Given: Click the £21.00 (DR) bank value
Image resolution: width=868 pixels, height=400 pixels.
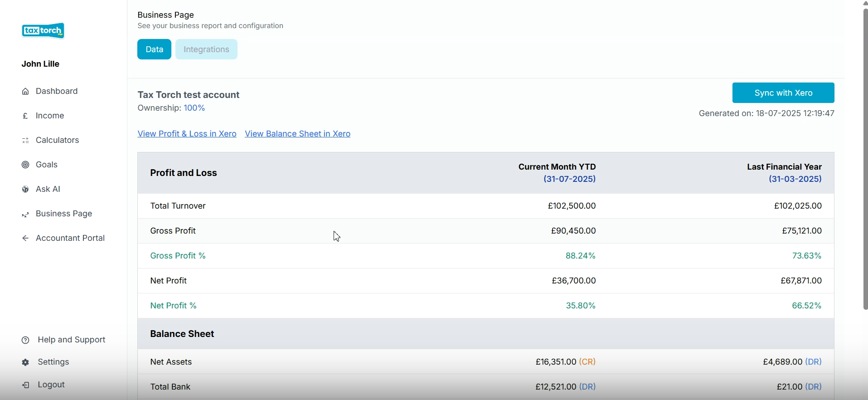Looking at the screenshot, I should click(799, 387).
